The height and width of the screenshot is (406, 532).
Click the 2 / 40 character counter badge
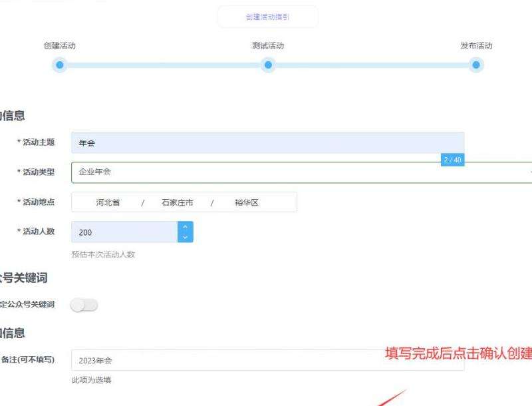[x=452, y=160]
